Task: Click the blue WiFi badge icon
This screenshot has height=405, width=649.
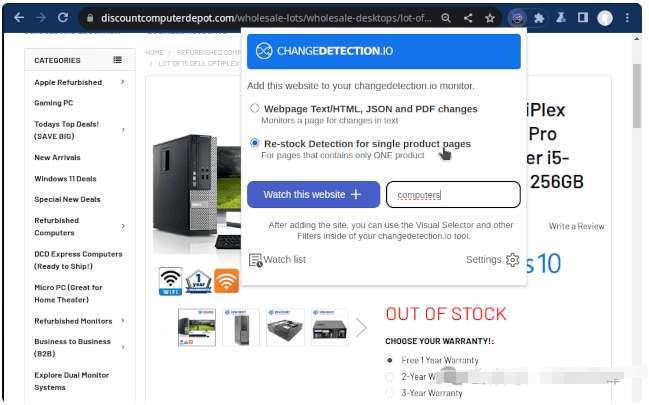Action: click(170, 281)
